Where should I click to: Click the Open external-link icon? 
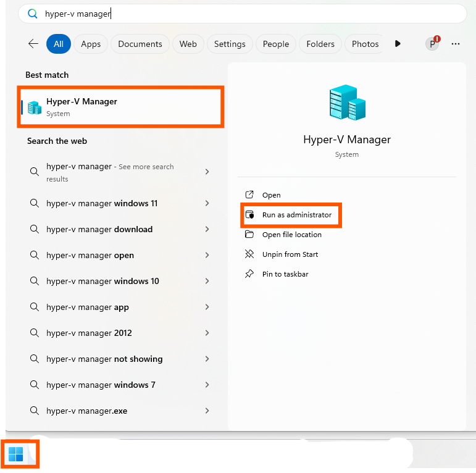[249, 195]
